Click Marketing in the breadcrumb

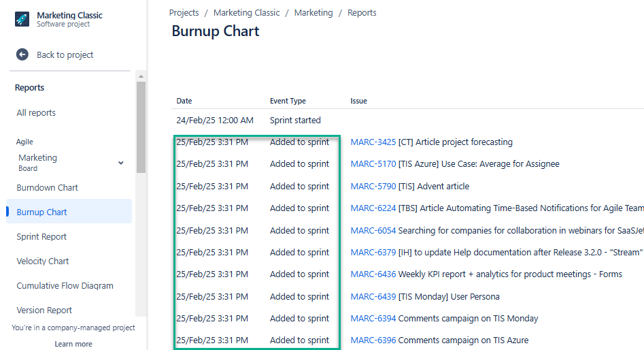click(x=313, y=13)
